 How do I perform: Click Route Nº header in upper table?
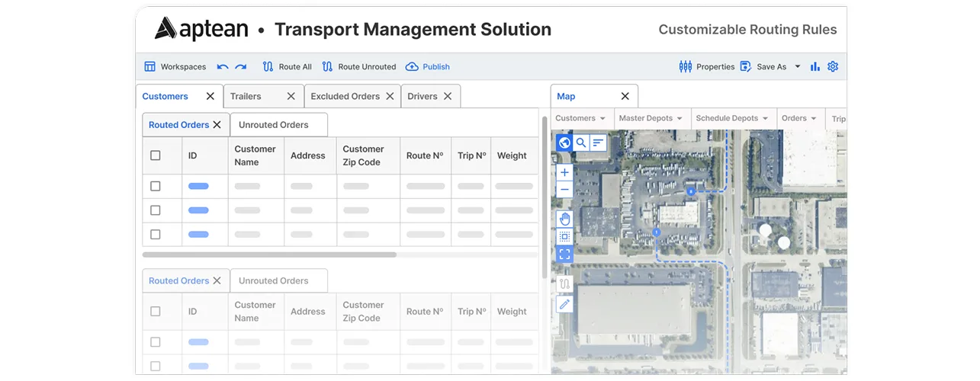pos(425,155)
